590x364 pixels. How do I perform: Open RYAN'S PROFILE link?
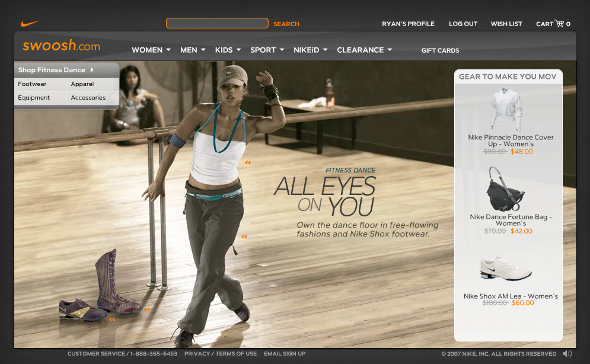(409, 24)
